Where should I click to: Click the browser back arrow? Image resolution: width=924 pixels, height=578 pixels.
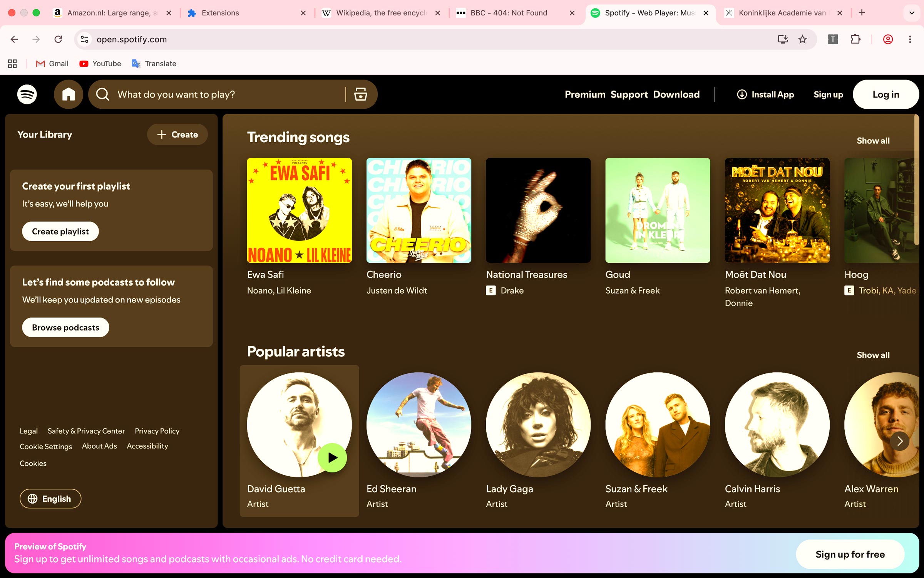pyautogui.click(x=14, y=39)
